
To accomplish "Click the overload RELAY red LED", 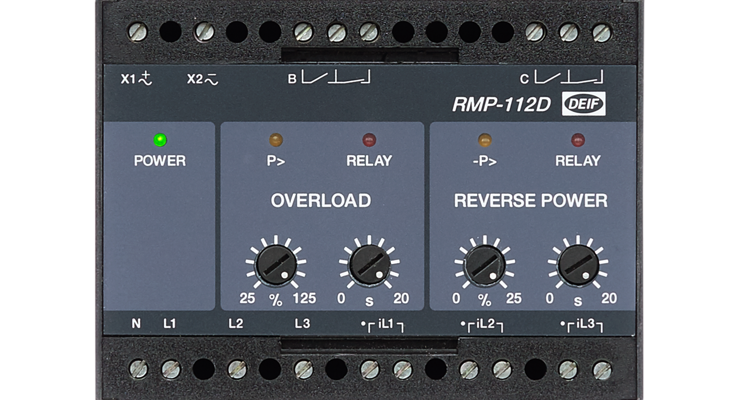I will point(369,139).
